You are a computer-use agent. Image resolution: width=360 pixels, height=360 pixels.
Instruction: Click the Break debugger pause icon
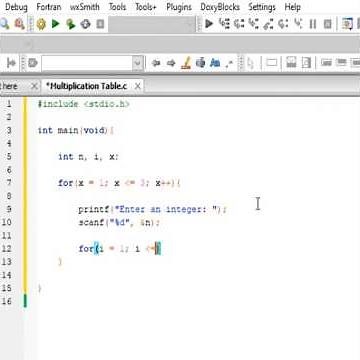tap(313, 24)
